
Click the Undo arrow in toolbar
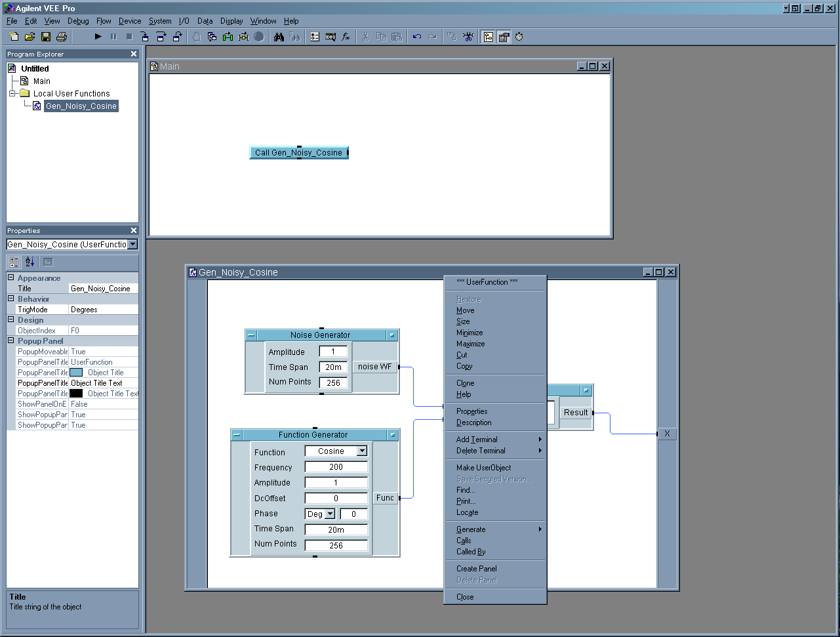pyautogui.click(x=416, y=37)
